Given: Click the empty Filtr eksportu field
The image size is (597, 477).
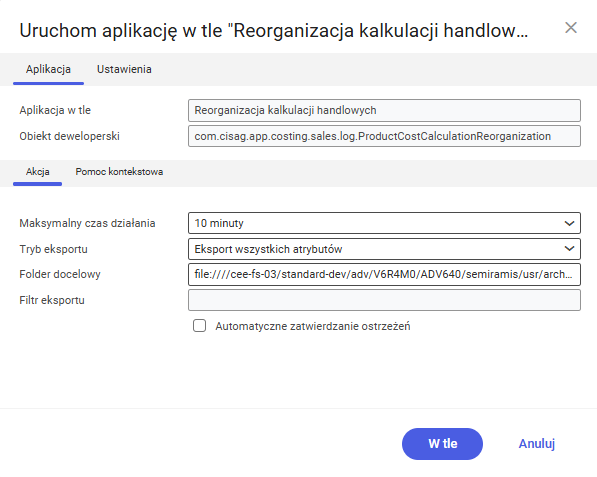Looking at the screenshot, I should tap(384, 300).
